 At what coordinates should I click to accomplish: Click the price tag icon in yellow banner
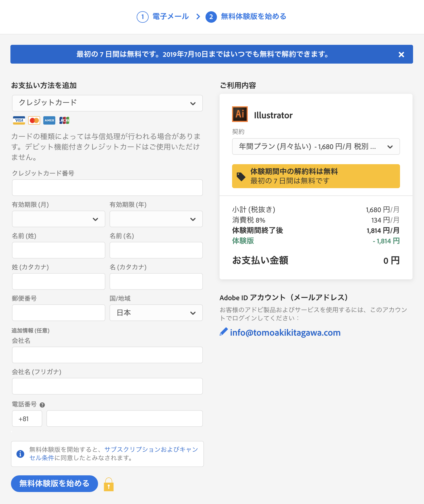click(x=241, y=177)
